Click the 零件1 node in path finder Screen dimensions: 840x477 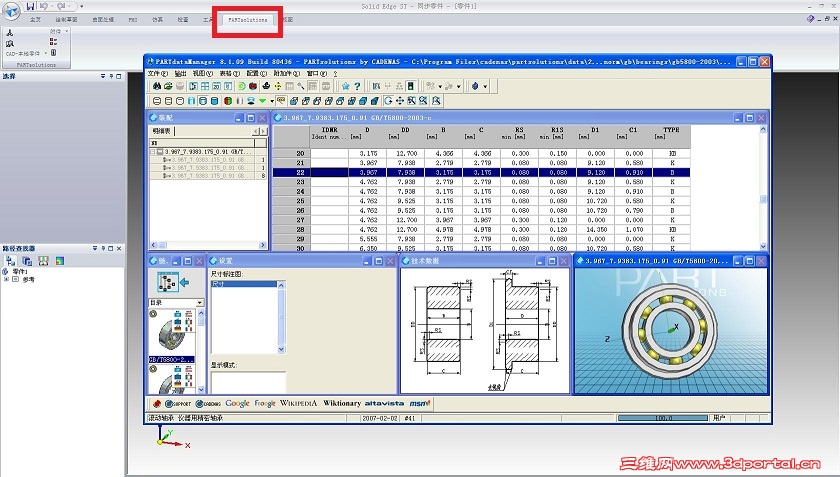[20, 272]
